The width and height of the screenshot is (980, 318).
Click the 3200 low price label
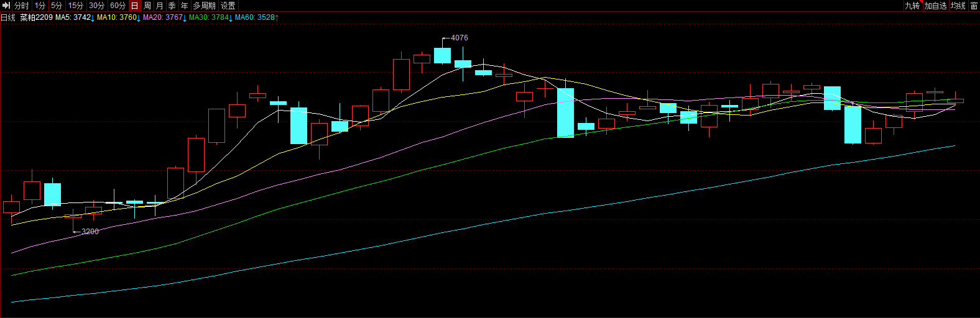click(90, 232)
